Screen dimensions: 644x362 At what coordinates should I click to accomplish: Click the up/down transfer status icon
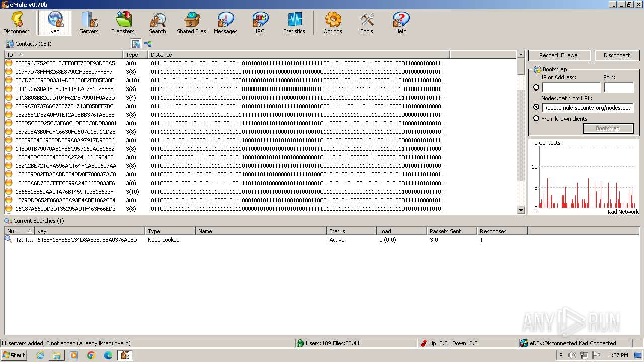(424, 343)
